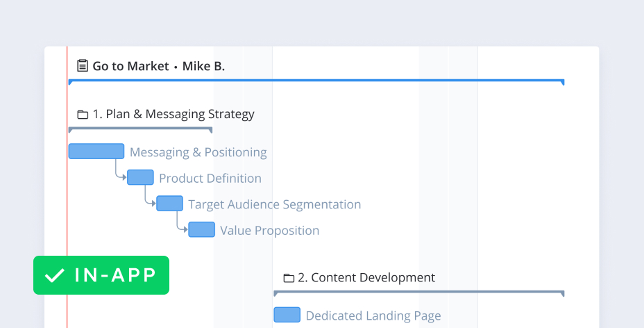Select the Product Definition task bar
Image resolution: width=644 pixels, height=328 pixels.
[x=140, y=178]
